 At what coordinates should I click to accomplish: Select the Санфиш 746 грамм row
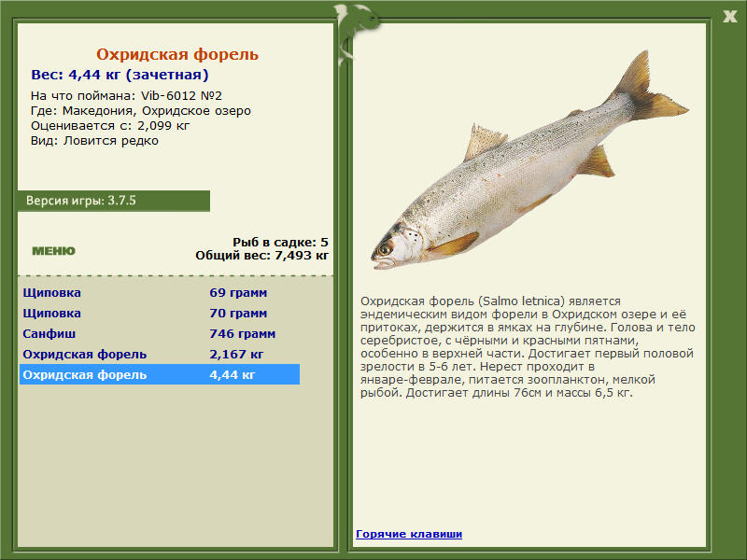point(159,333)
